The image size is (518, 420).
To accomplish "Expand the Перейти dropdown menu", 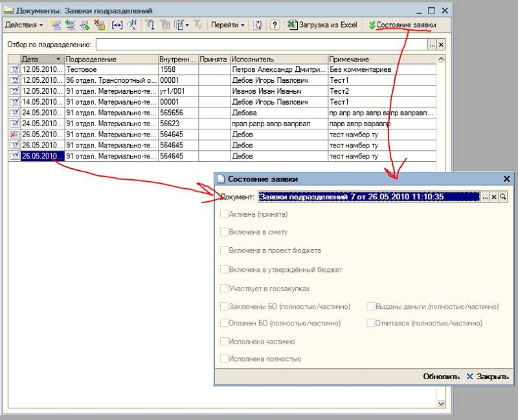I will (x=228, y=25).
